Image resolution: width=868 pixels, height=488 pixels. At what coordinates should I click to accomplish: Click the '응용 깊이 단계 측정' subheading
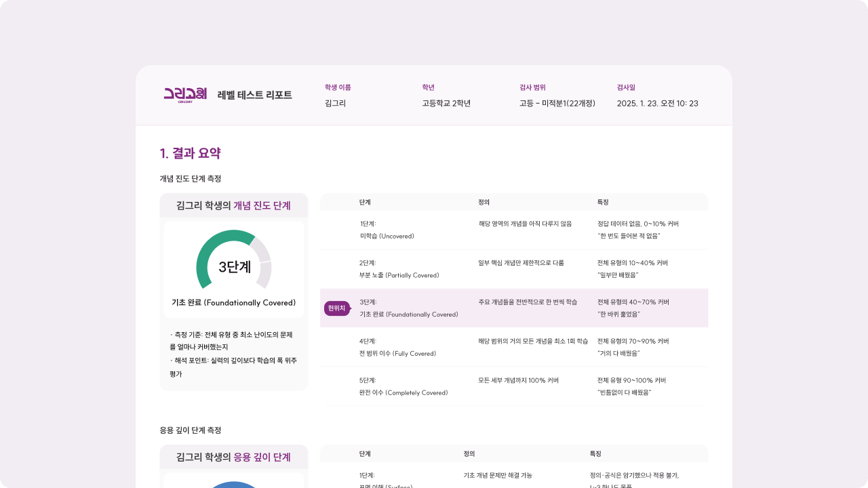(191, 430)
